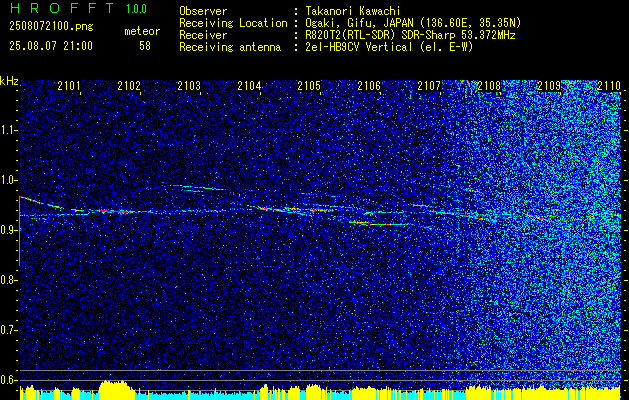Click the meteor count value 58
This screenshot has height=400, width=629.
click(x=145, y=46)
